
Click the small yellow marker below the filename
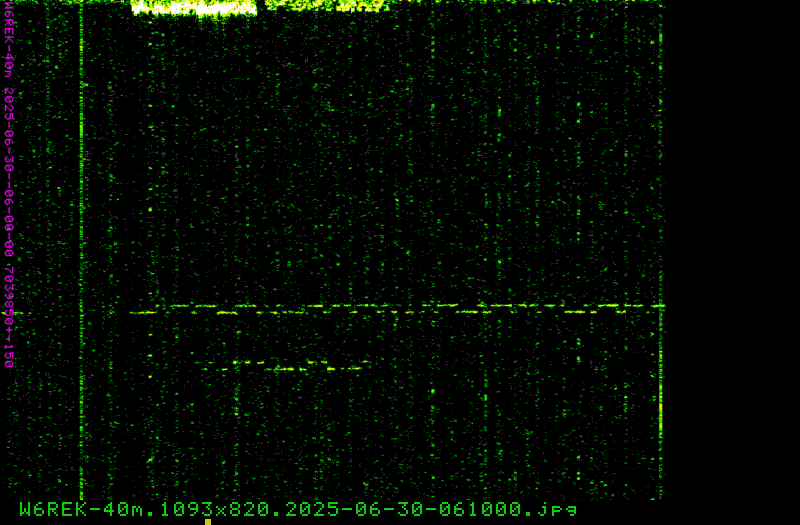pyautogui.click(x=208, y=522)
